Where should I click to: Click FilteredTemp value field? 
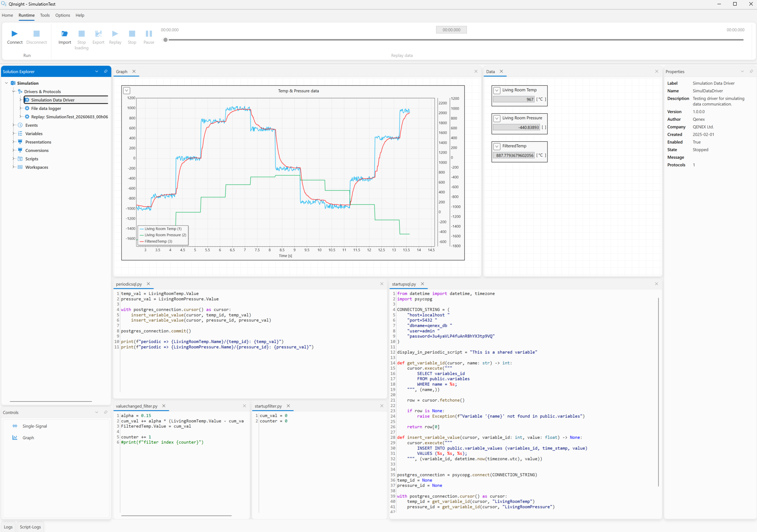(514, 155)
